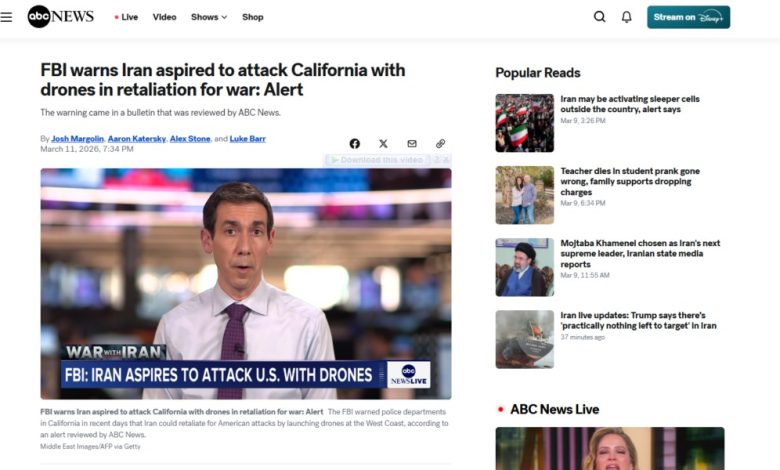Close the download video bar
780x470 pixels.
tap(446, 160)
